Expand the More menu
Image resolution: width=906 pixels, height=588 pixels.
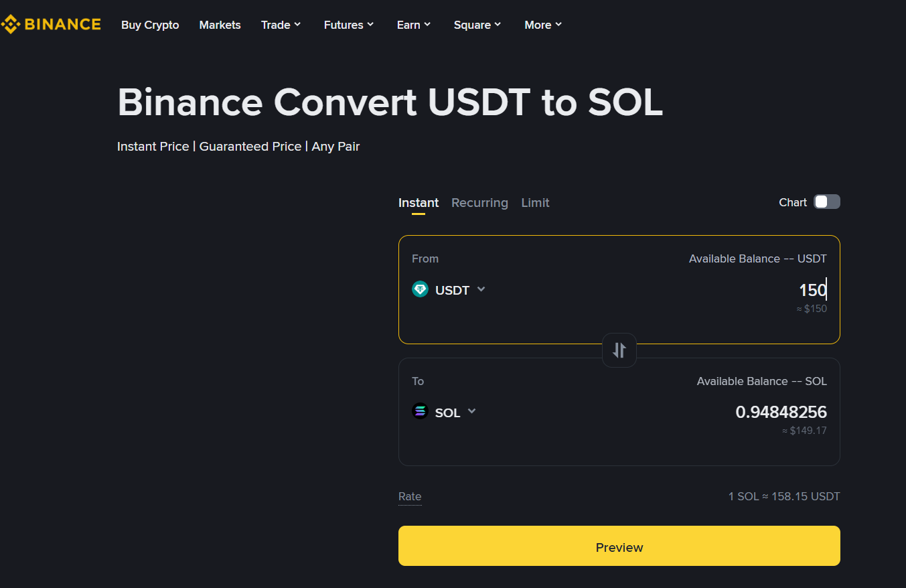(543, 25)
